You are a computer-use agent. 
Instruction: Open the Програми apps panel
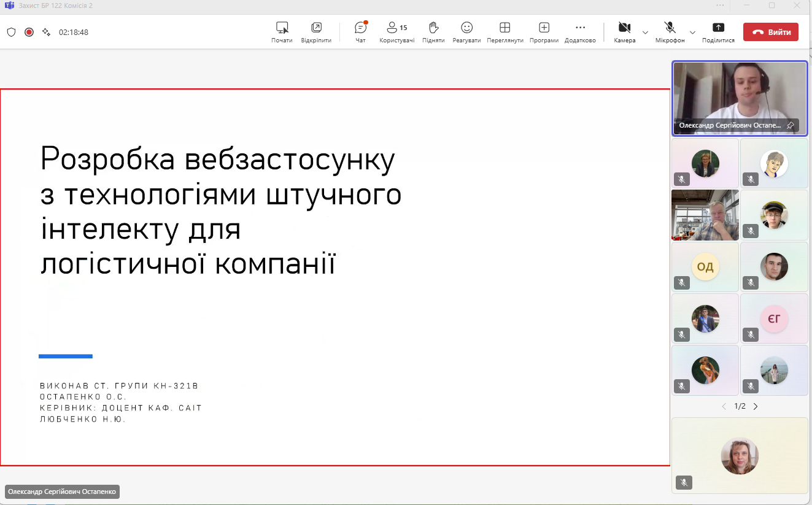click(544, 32)
